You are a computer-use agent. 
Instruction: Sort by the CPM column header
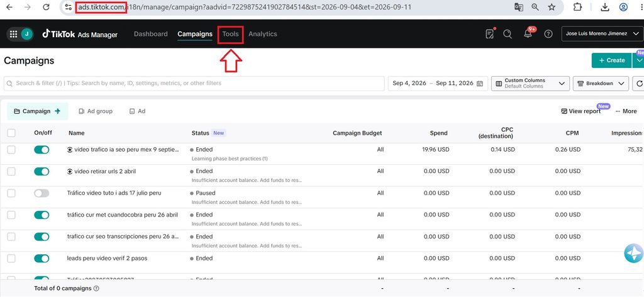click(572, 133)
